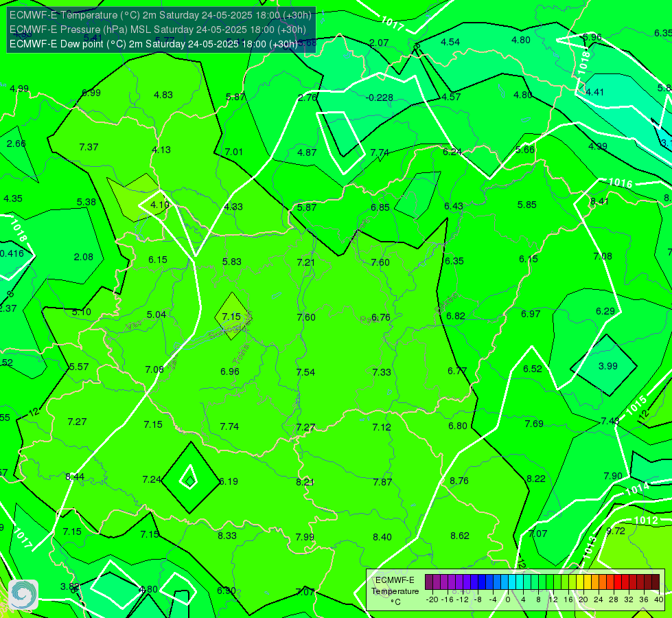Click the 7.69 dew point value

(x=534, y=424)
